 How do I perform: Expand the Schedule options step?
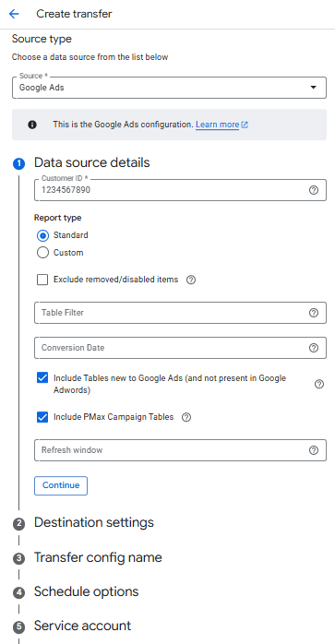click(x=87, y=591)
